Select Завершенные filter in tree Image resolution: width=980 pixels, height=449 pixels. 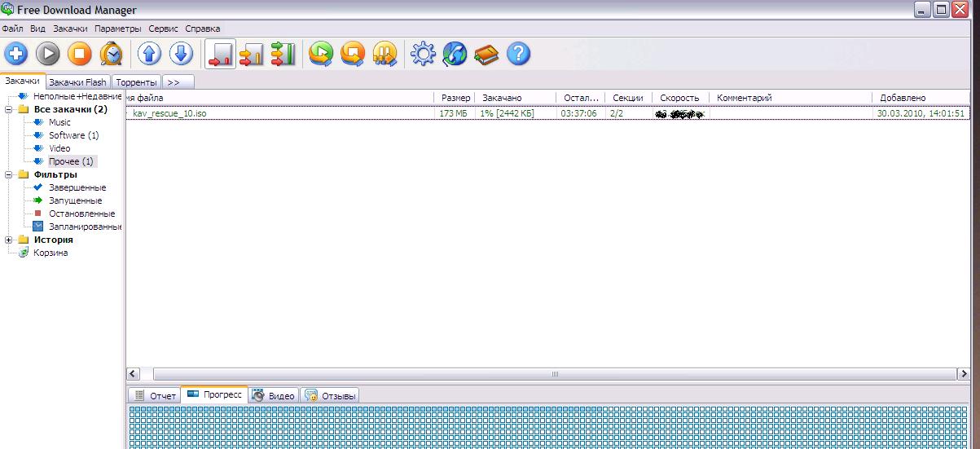77,187
